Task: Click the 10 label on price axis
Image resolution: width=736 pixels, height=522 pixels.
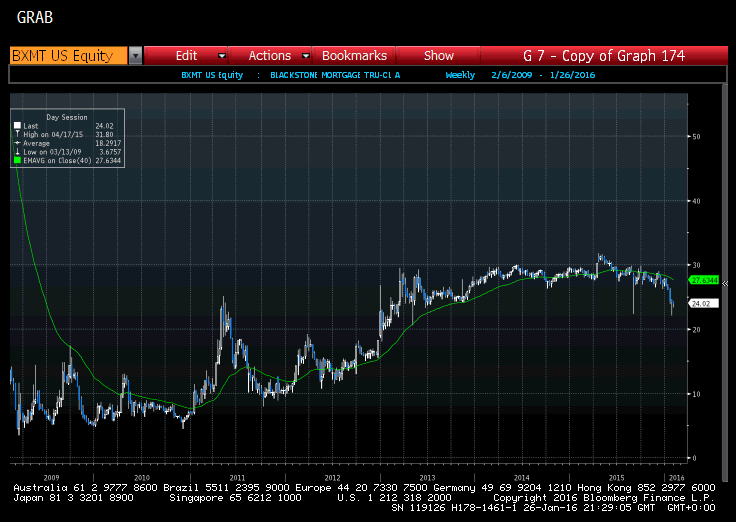Action: pos(696,394)
